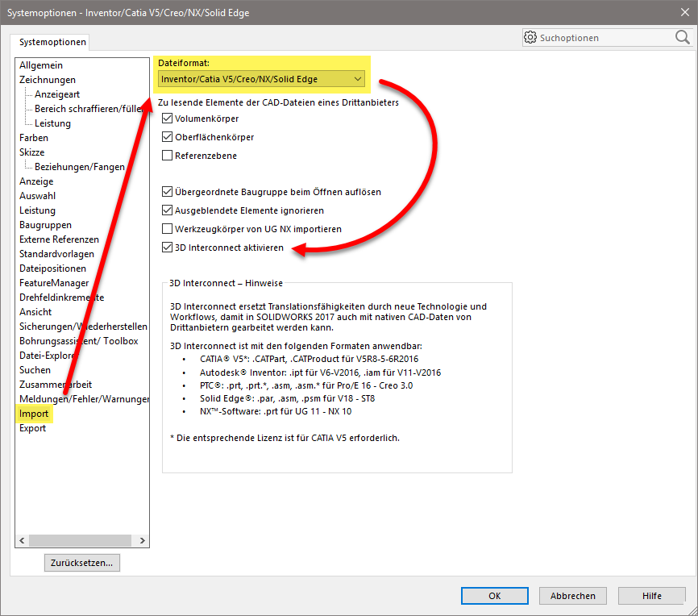Select Anzeigeart under Zeichnungen

pyautogui.click(x=57, y=94)
